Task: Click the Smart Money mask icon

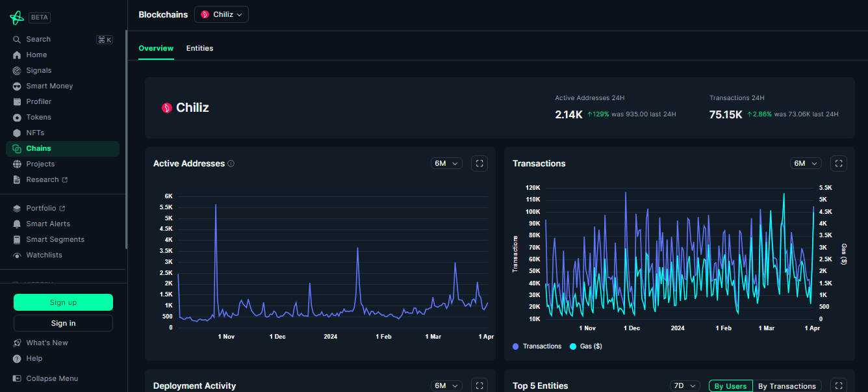Action: pyautogui.click(x=17, y=86)
